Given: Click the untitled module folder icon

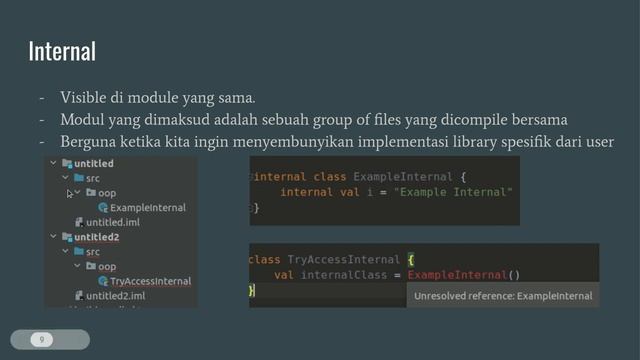Looking at the screenshot, I should pos(67,164).
